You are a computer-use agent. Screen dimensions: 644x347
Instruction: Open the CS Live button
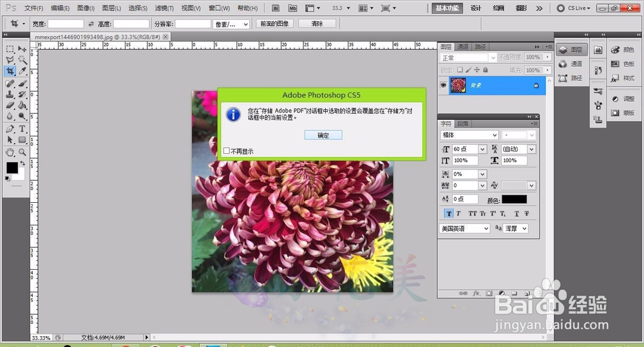click(574, 8)
